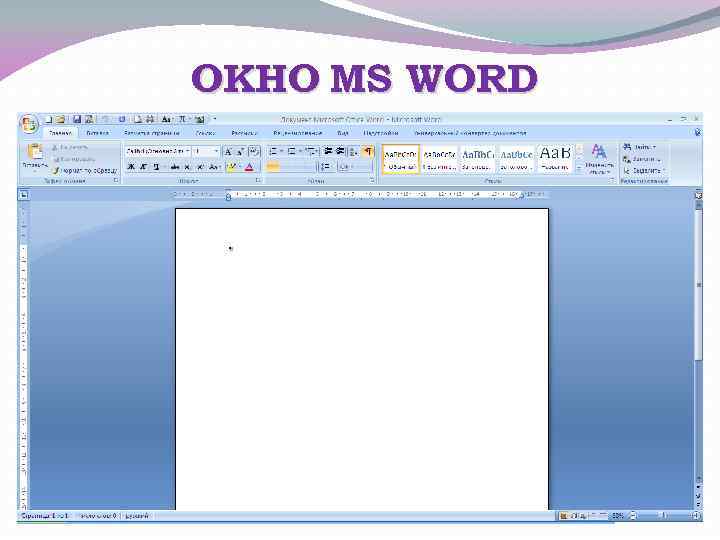Open the Mailings (Рассылки) ribbon tab
Viewport: 720px width, 540px height.
244,133
